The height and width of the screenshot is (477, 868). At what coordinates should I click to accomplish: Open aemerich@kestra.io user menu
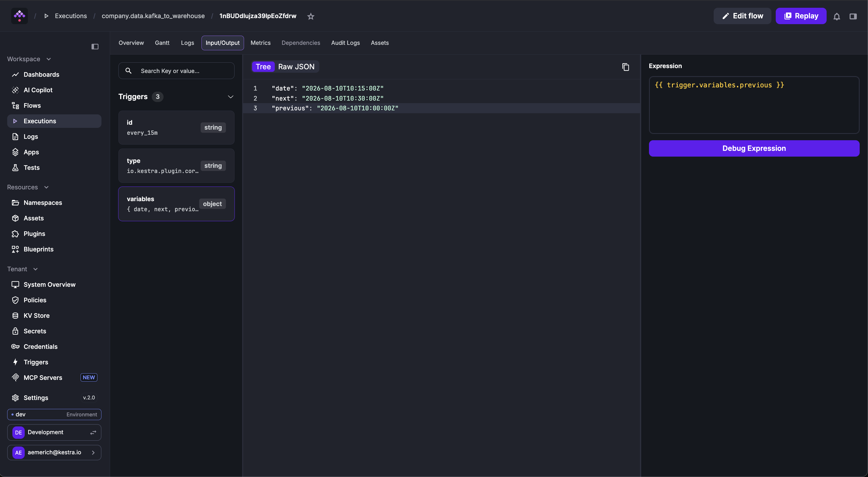point(54,452)
